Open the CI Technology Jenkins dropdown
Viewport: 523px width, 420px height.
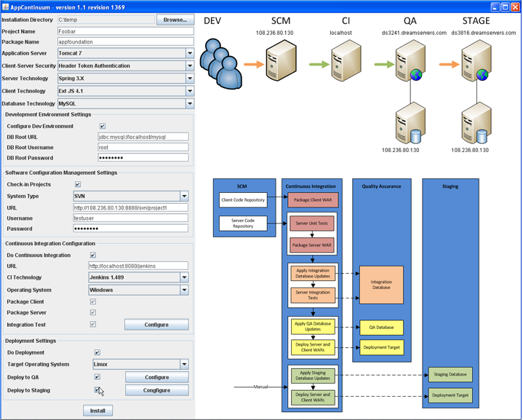184,278
